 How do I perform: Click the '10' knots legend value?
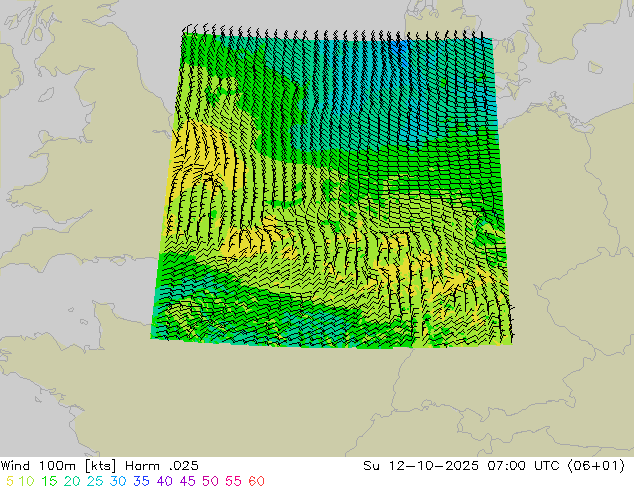pos(26,481)
